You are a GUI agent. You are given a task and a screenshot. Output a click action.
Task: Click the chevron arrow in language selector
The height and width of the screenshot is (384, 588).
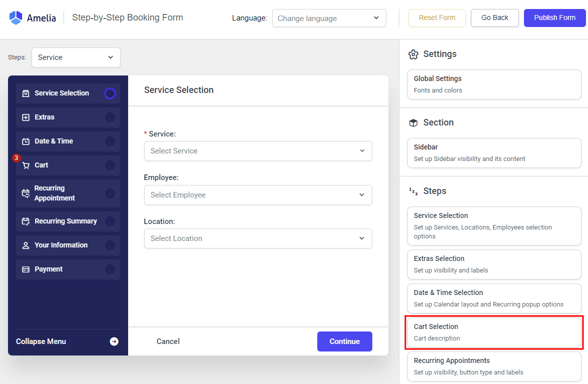coord(376,18)
